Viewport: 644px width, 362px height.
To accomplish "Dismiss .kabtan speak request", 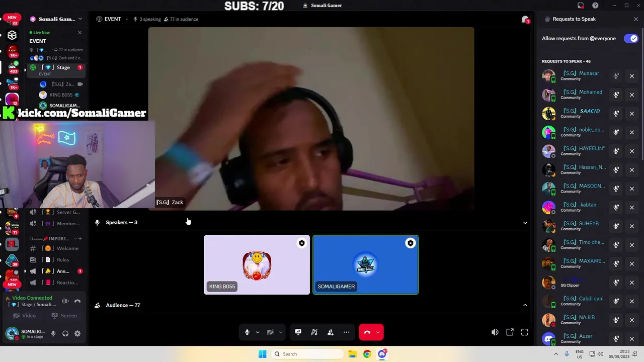I will [x=632, y=207].
